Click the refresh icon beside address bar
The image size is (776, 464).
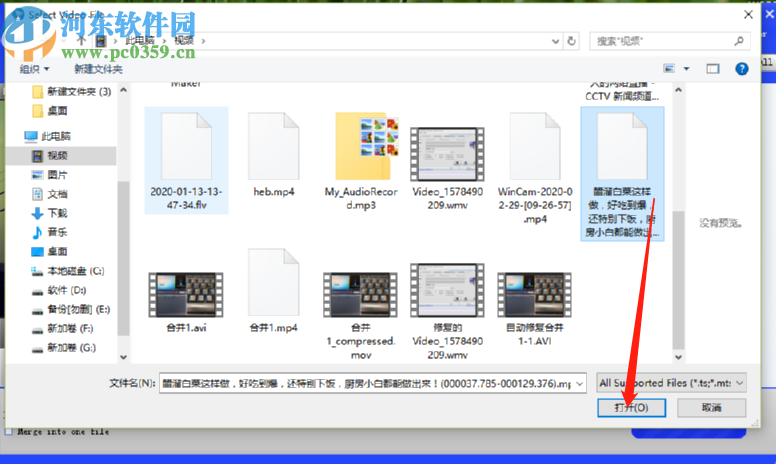point(571,41)
